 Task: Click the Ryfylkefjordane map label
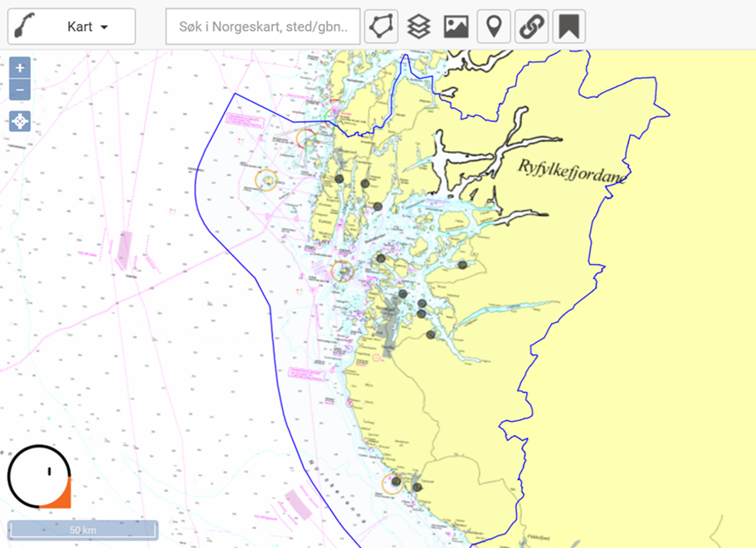[x=573, y=171]
